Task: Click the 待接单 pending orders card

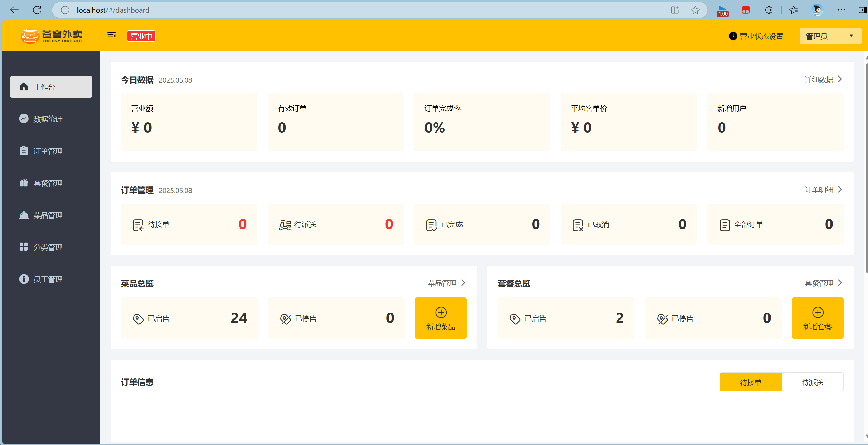Action: point(189,224)
